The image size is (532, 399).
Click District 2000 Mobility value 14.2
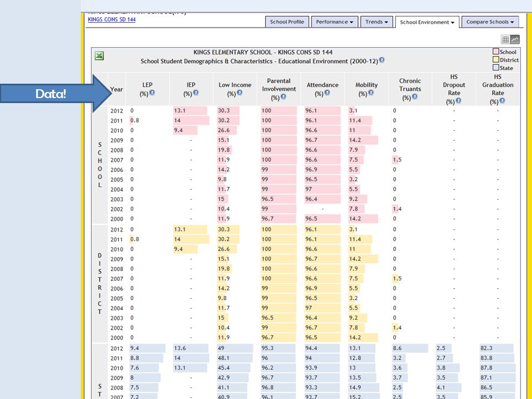click(355, 337)
